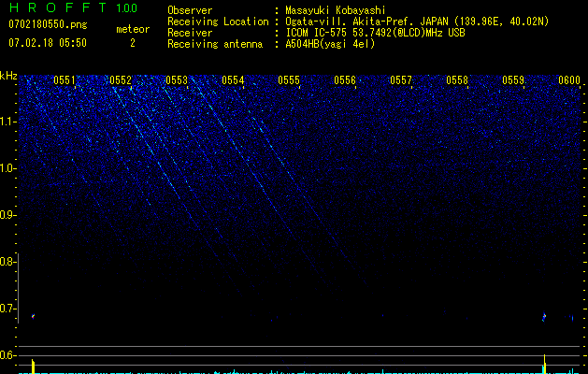
Task: Click the 1.0 frequency axis label
Action: (x=7, y=168)
